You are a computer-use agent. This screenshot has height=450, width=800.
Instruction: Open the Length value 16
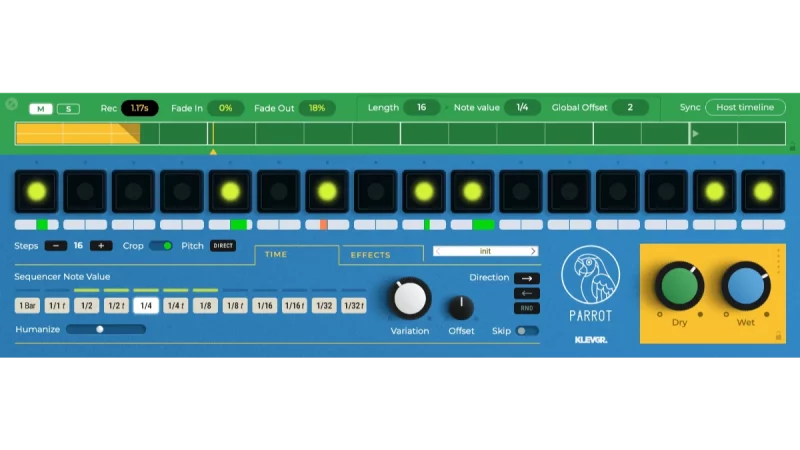point(421,108)
